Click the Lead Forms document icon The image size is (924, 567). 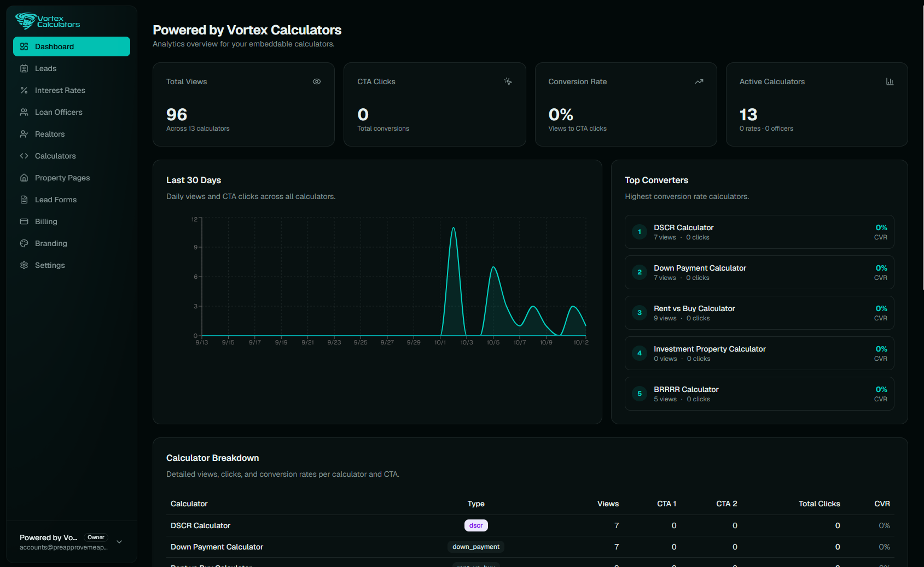click(x=24, y=200)
